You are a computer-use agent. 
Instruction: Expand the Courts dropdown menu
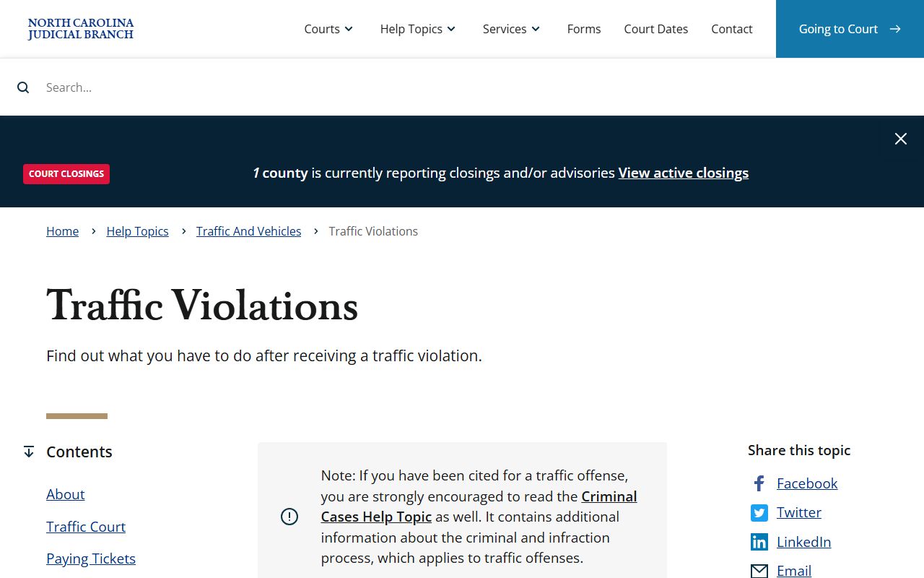tap(328, 29)
